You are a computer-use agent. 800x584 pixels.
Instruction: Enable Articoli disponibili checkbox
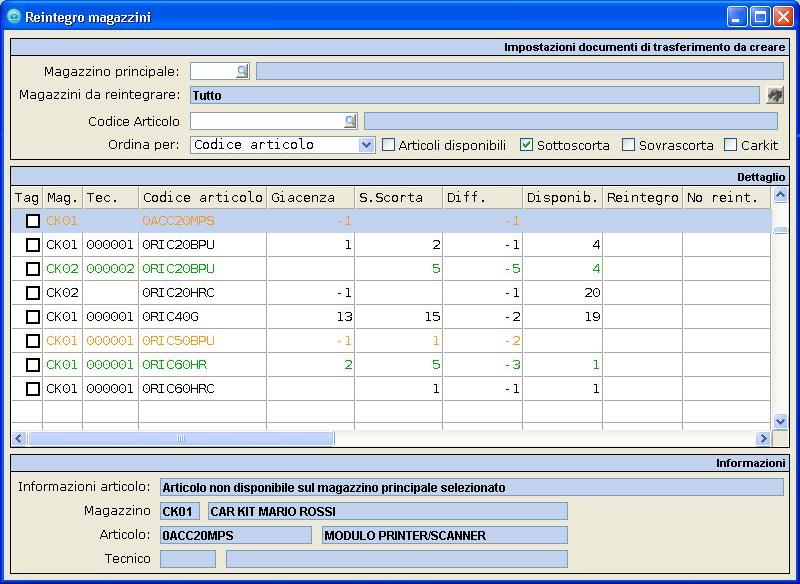(388, 145)
